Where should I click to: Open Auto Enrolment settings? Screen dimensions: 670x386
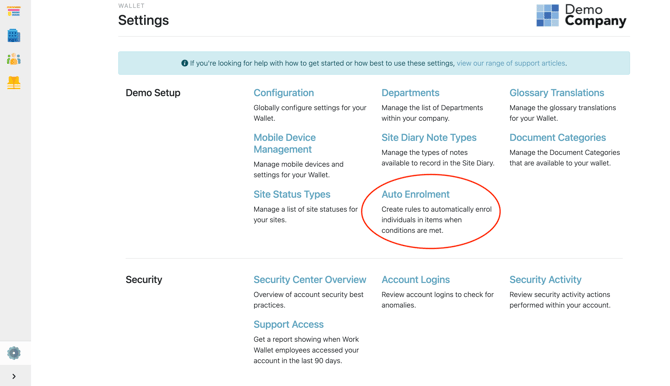tap(415, 194)
